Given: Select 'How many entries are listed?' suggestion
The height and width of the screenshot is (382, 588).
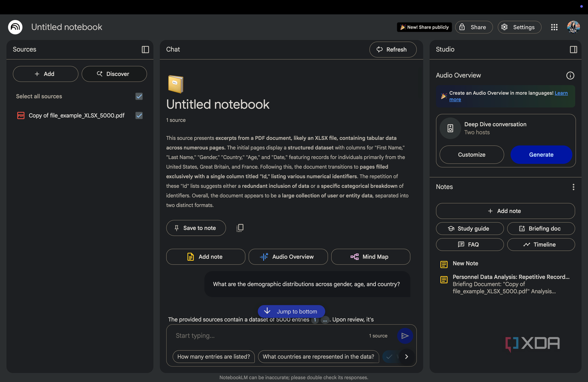Looking at the screenshot, I should (x=214, y=357).
